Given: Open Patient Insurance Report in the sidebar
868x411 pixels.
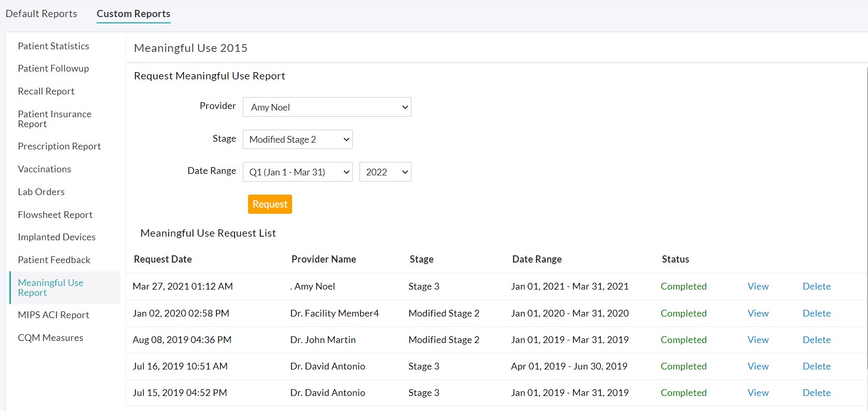Looking at the screenshot, I should [x=54, y=119].
